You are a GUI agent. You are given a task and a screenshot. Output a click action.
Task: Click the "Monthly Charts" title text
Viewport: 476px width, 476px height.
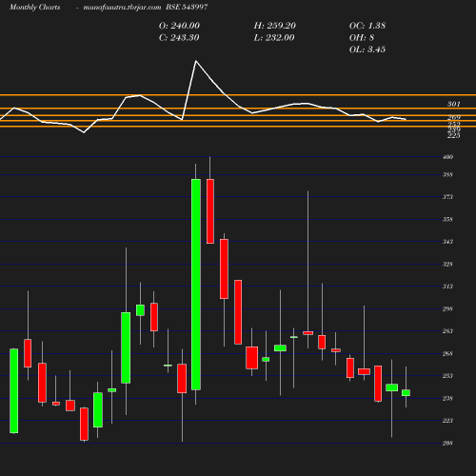click(x=34, y=7)
